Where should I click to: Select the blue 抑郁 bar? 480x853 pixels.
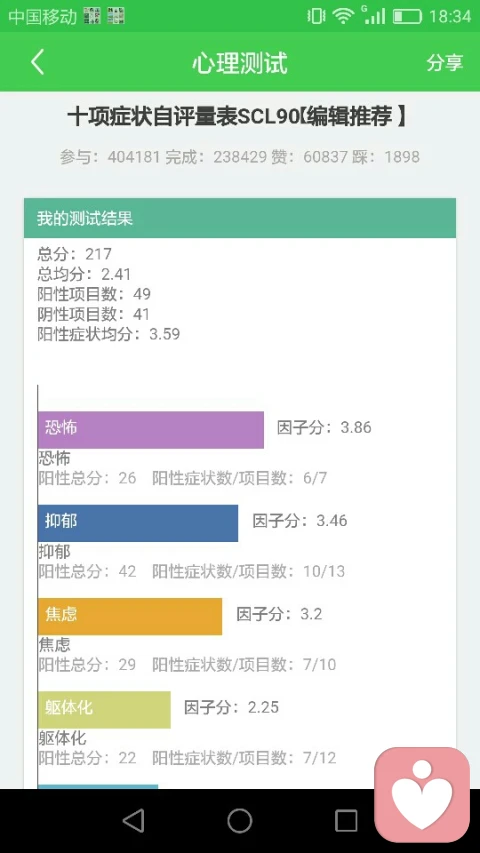coord(138,523)
